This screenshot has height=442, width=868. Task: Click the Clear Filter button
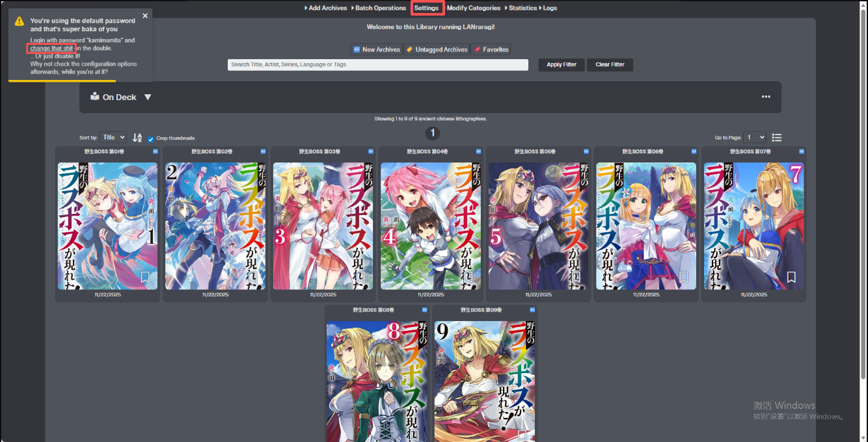[610, 65]
